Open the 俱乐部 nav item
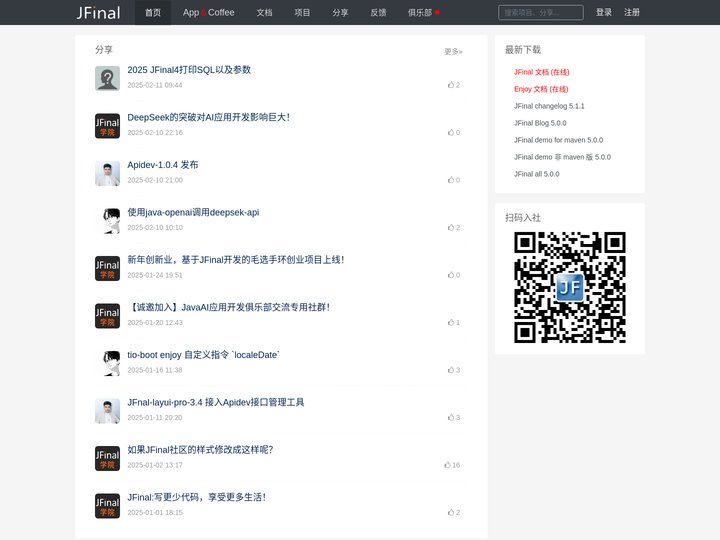 pos(420,12)
